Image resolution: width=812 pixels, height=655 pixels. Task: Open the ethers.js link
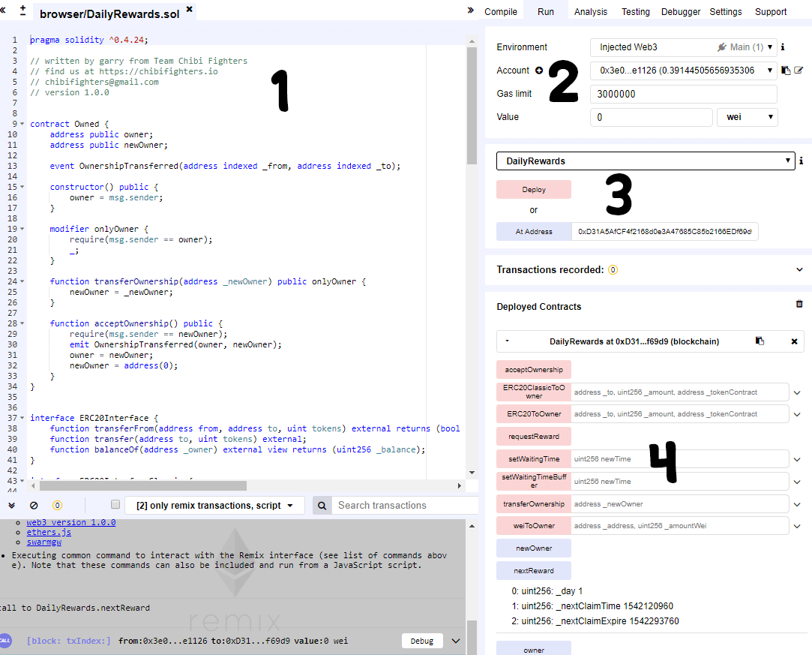coord(49,532)
